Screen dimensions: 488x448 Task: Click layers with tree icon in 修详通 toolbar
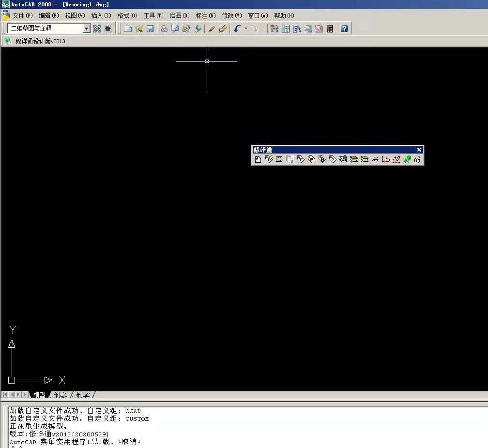tap(343, 159)
